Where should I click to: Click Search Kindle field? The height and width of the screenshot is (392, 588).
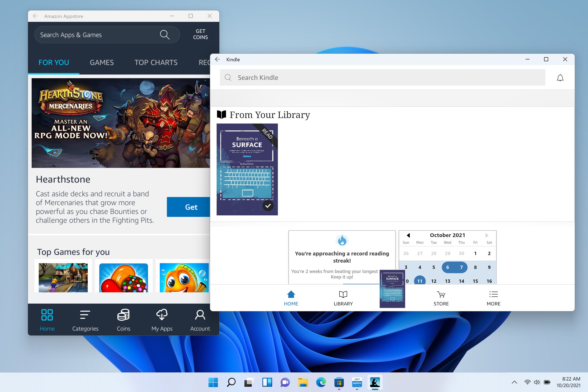click(x=382, y=78)
